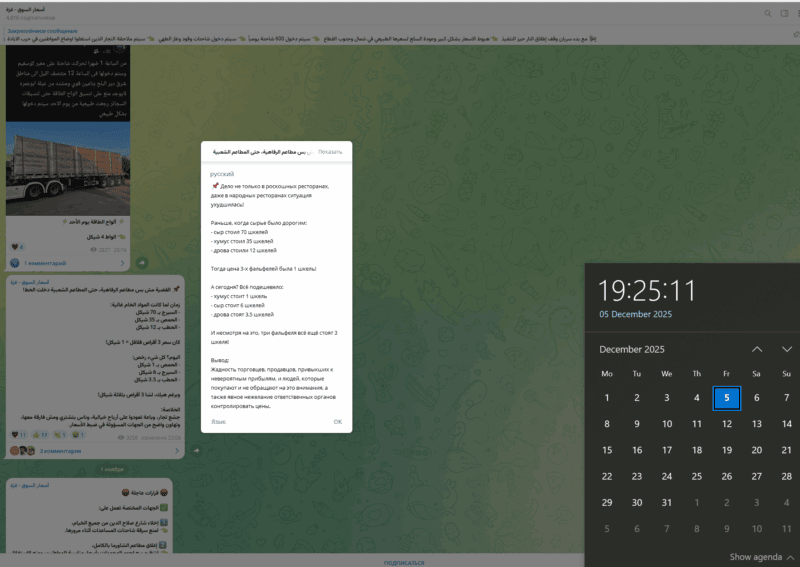Click share arrow beside the restaurant prices post
This screenshot has width=800, height=567.
point(196,450)
